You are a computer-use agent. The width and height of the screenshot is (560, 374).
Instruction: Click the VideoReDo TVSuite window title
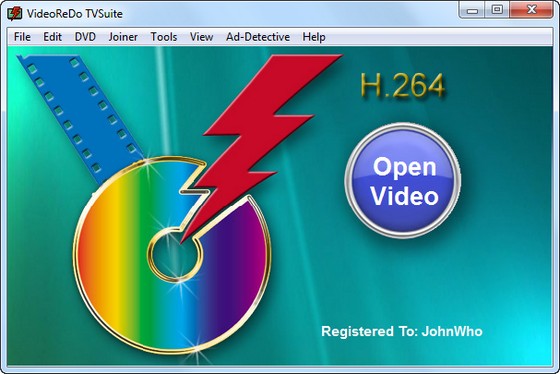coord(75,14)
